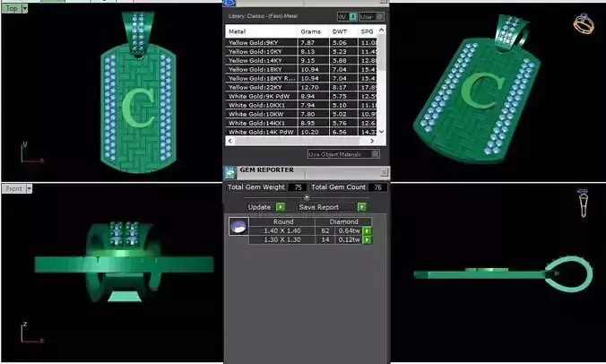Click the Round shape header cell
The height and width of the screenshot is (364, 606).
283,221
